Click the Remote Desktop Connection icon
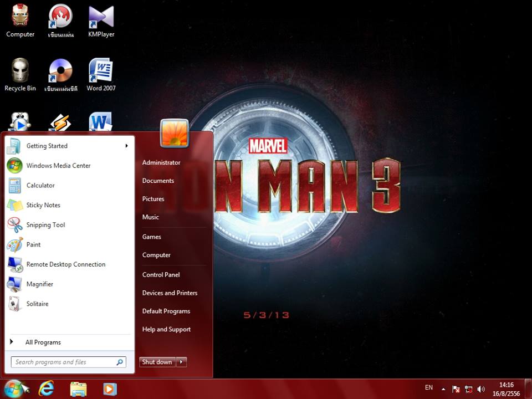Viewport: 532px width, 399px height. tap(14, 264)
